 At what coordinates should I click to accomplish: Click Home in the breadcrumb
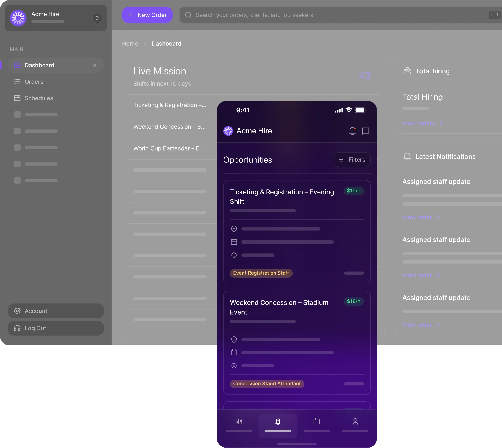[x=130, y=44]
